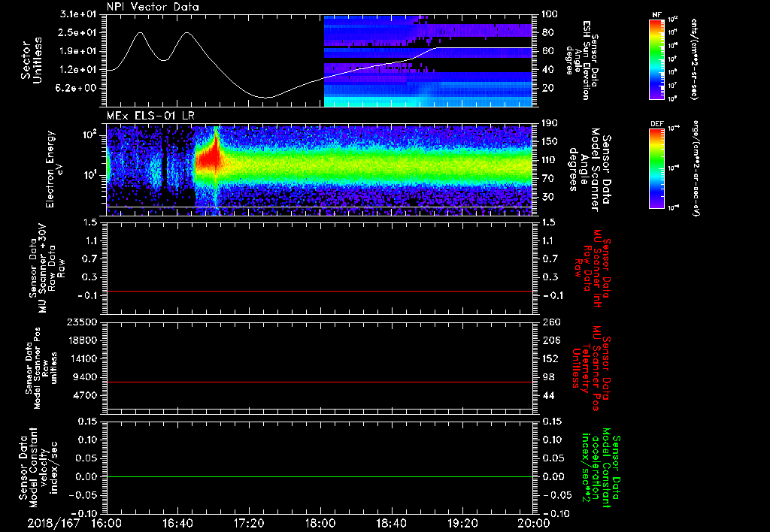The height and width of the screenshot is (532, 770).
Task: Click the 100 degree elevation tick
Action: [x=549, y=14]
